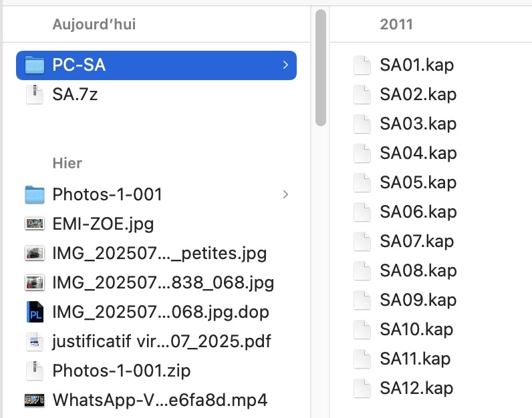Click the Photos-1-001.zip archive icon
Viewport: 532px width, 418px height.
pyautogui.click(x=35, y=371)
